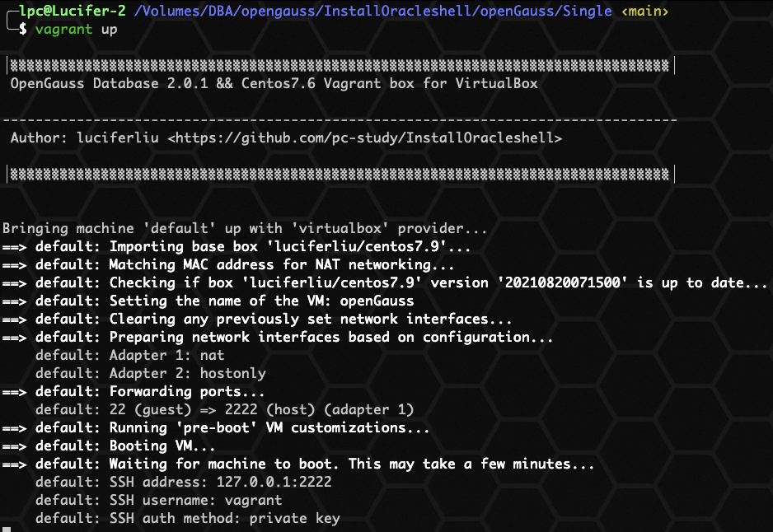Click the 'Waiting for machine to boot' line
The image size is (773, 532).
[x=298, y=464]
